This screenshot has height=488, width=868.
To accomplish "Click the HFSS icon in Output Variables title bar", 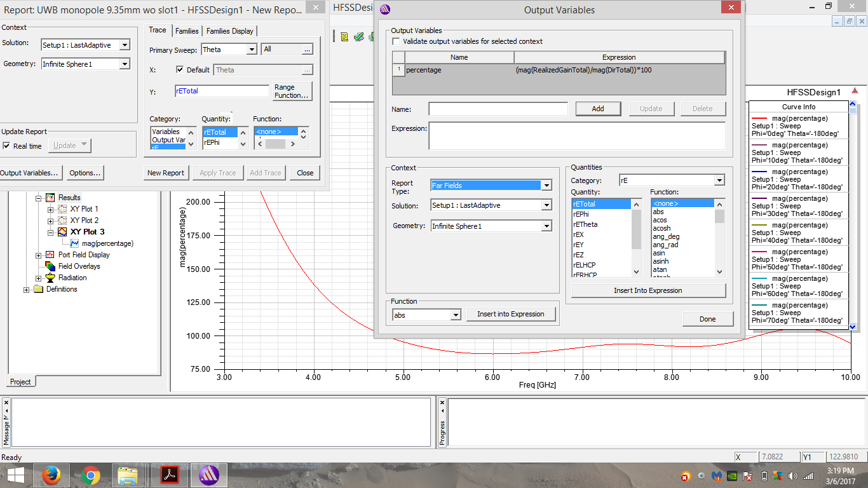I will tap(384, 10).
